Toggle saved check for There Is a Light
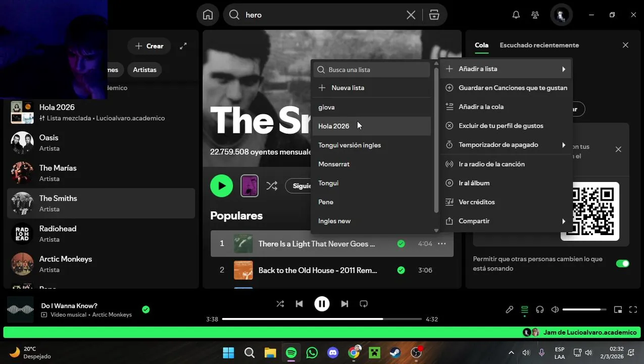This screenshot has height=364, width=644. point(401,244)
